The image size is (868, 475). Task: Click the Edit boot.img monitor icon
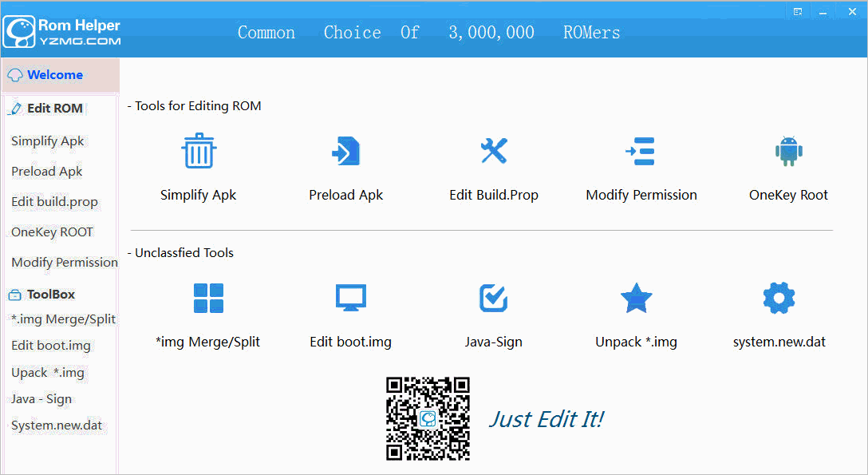coord(351,298)
